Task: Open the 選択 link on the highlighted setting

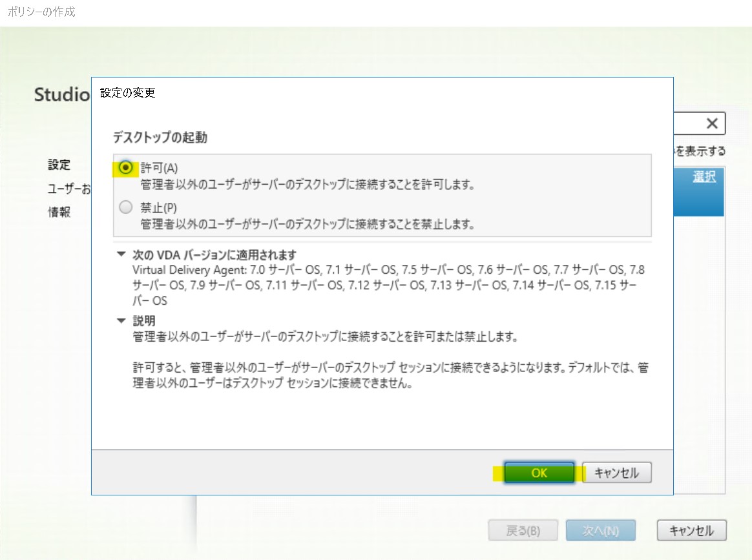Action: (704, 176)
